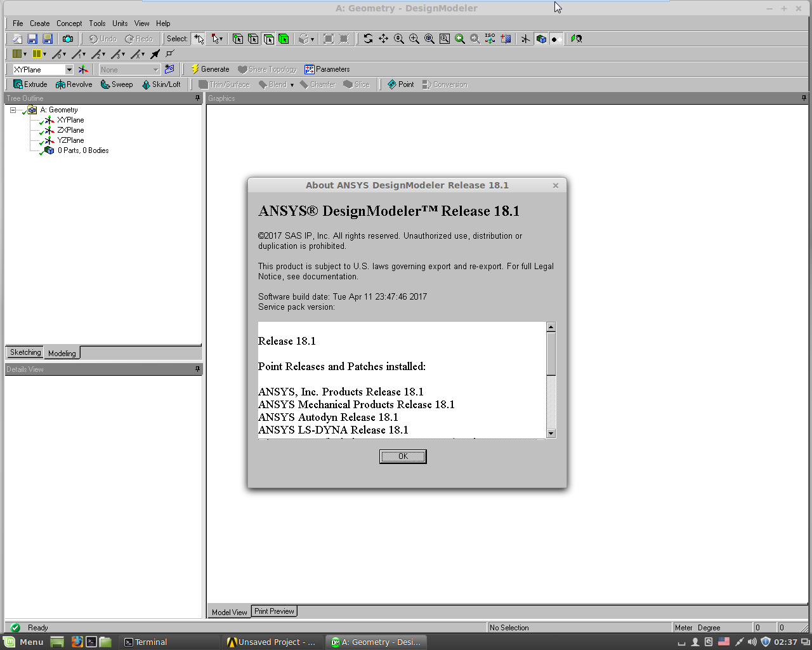Toggle the Selection Filter: Bodies icon
Screen dimensions: 812x650
pos(284,39)
